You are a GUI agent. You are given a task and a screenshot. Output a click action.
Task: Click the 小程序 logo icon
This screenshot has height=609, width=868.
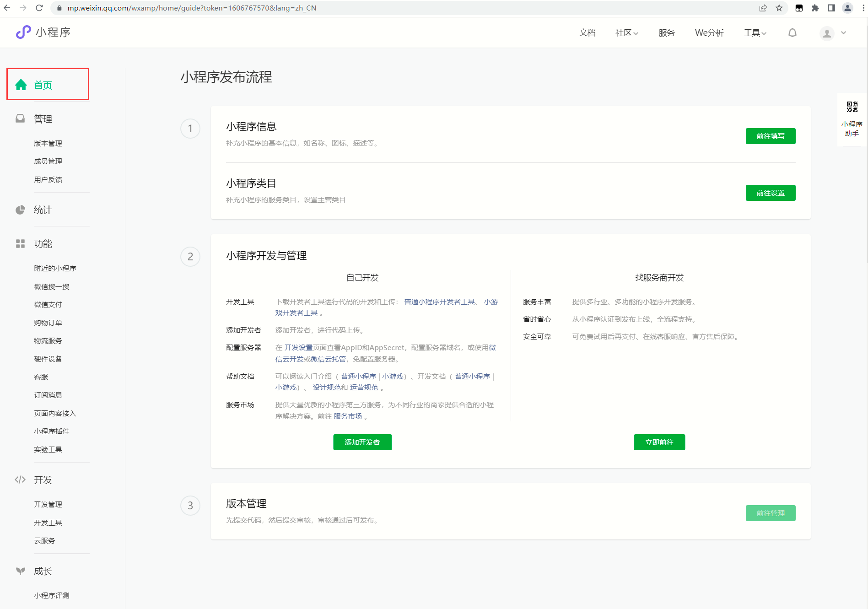click(23, 32)
